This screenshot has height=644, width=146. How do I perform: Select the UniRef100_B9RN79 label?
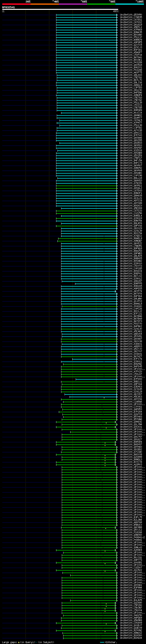[131, 40]
